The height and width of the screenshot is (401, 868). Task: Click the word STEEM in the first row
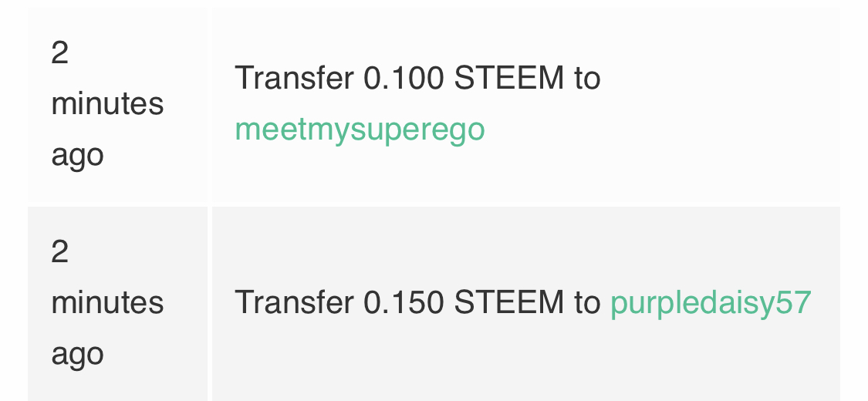(x=508, y=78)
